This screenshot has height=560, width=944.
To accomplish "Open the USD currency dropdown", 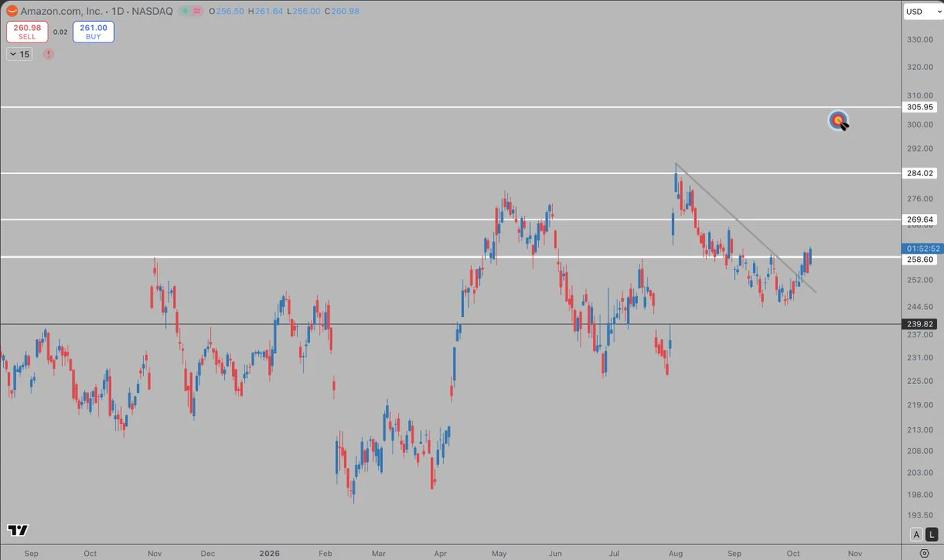I will click(x=919, y=11).
